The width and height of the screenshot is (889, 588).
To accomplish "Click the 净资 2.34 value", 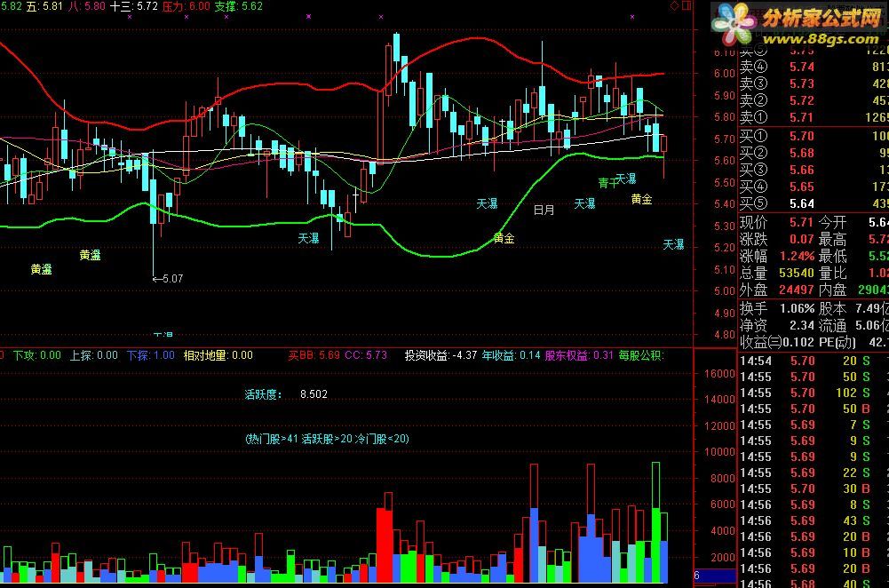I will coord(777,325).
